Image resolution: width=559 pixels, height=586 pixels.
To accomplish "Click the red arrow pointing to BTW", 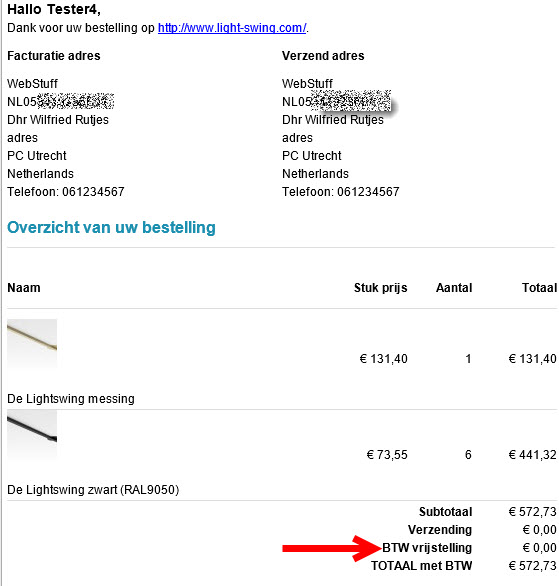I will (332, 548).
